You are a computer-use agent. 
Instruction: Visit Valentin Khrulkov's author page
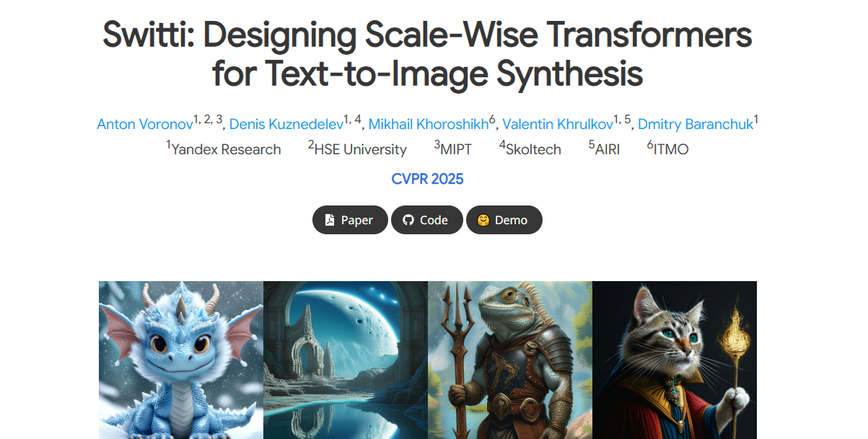click(558, 124)
